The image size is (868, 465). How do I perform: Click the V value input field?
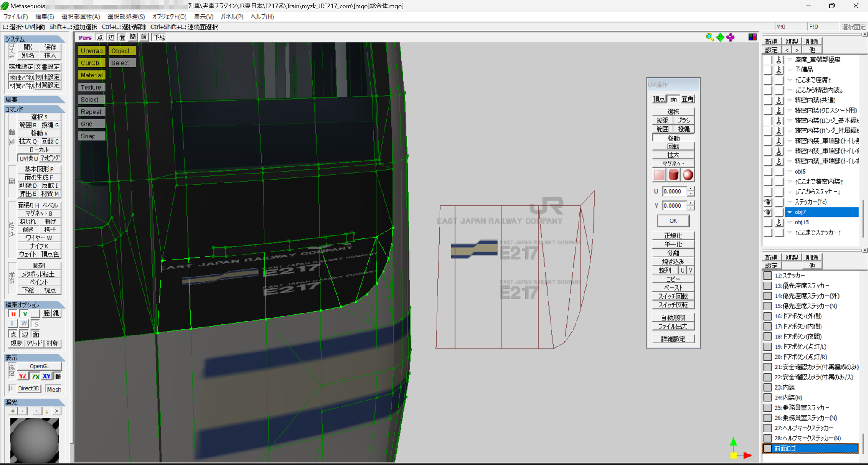point(674,205)
